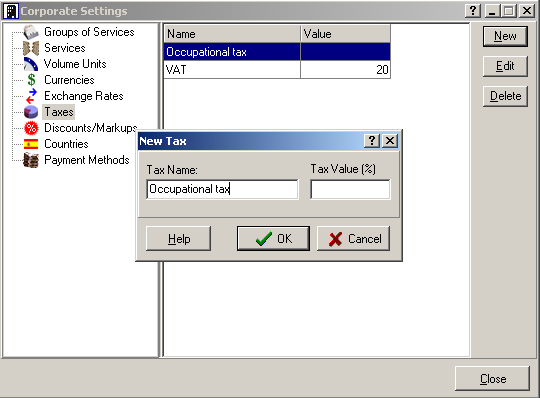Image resolution: width=540 pixels, height=398 pixels.
Task: Open Discounts/Markups percent icon
Action: [x=31, y=128]
